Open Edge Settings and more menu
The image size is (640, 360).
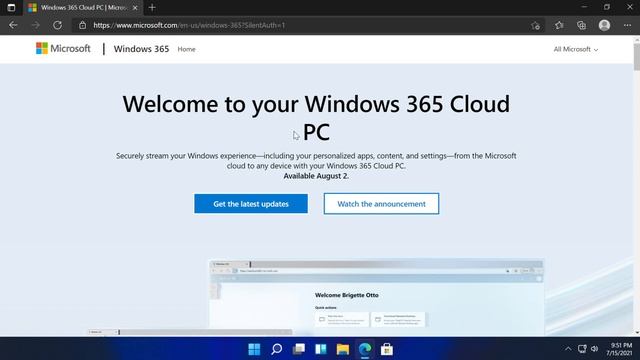(x=627, y=25)
